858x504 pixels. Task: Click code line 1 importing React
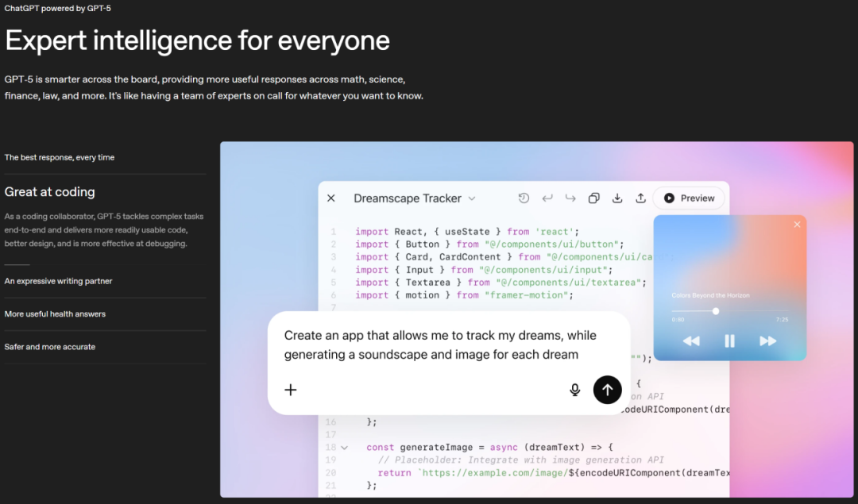click(x=467, y=232)
